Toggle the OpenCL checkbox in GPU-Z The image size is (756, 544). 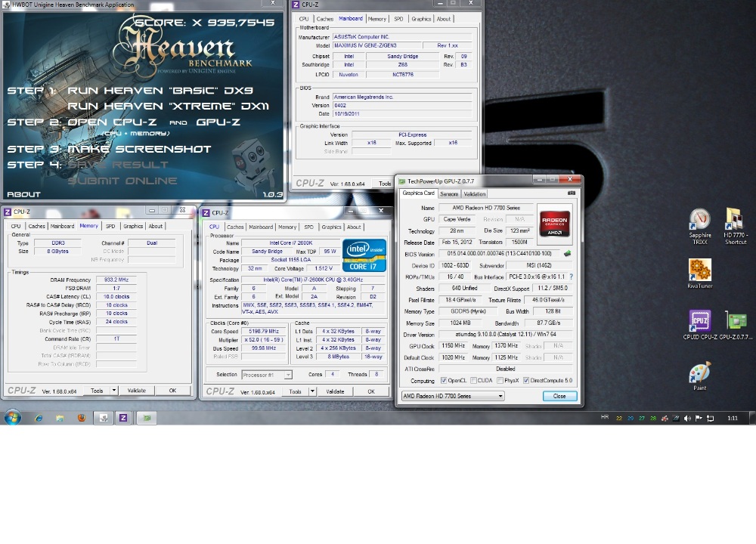[x=444, y=380]
